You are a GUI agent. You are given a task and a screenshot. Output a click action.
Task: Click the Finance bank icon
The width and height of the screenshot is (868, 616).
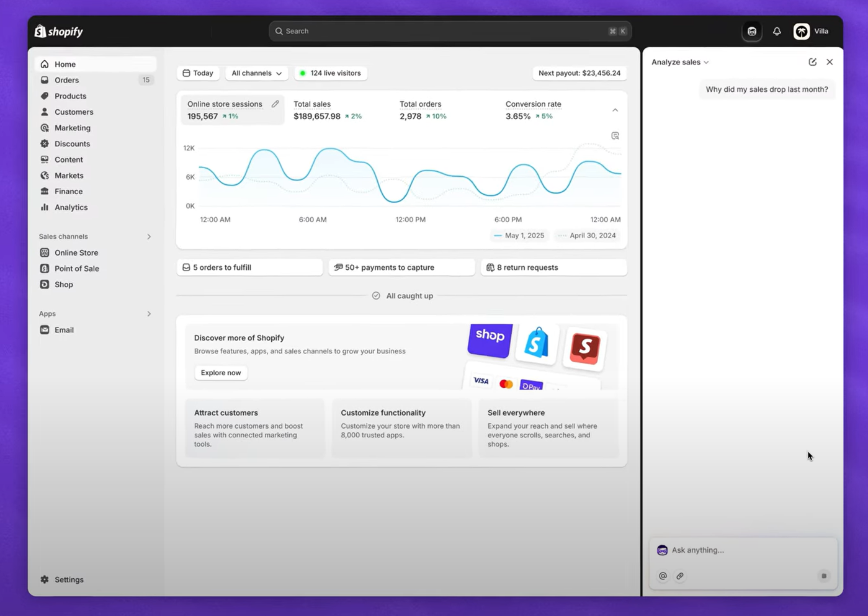pos(45,191)
